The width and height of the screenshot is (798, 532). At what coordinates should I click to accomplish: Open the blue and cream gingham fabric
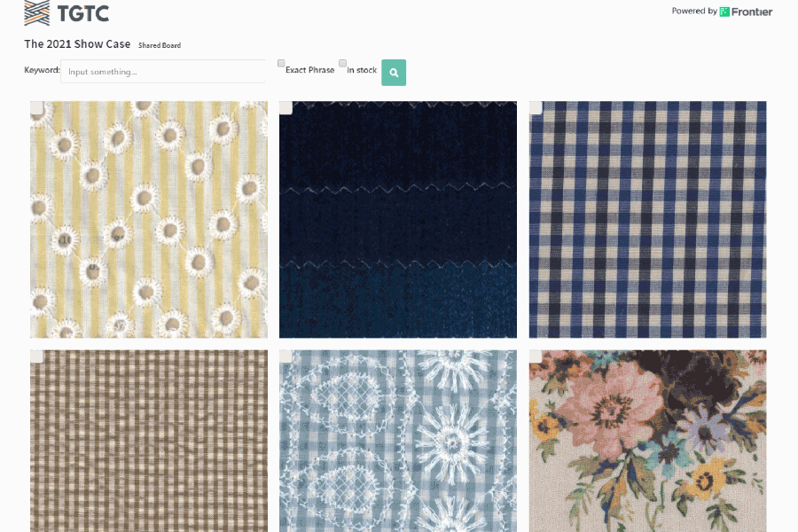pyautogui.click(x=648, y=219)
